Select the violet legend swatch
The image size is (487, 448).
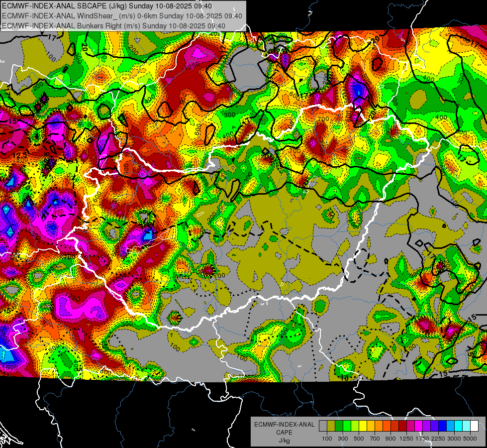tap(434, 426)
